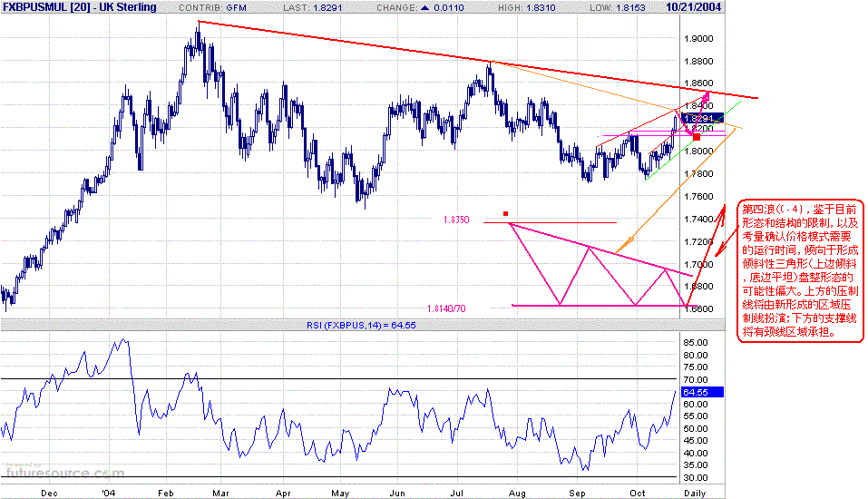Click the Dec label on time axis
This screenshot has height=499, width=868.
pyautogui.click(x=49, y=494)
